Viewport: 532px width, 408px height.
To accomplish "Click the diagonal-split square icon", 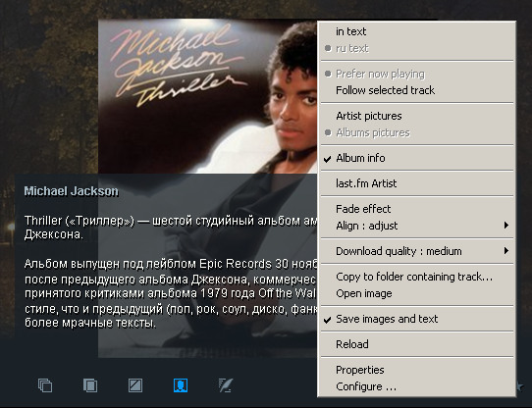I will pos(135,385).
